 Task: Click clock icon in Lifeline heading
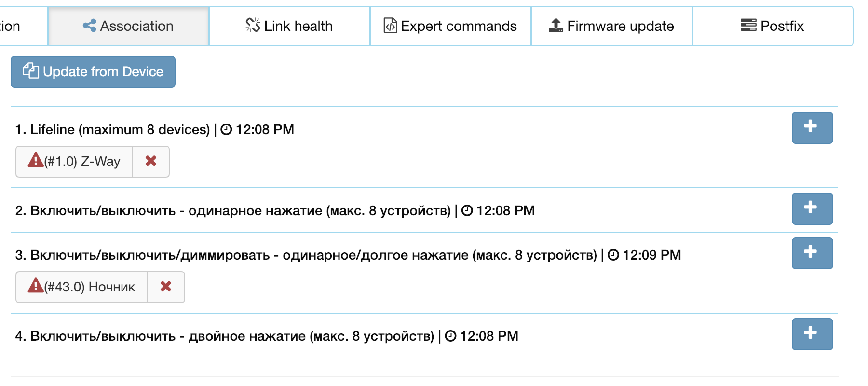coord(226,129)
